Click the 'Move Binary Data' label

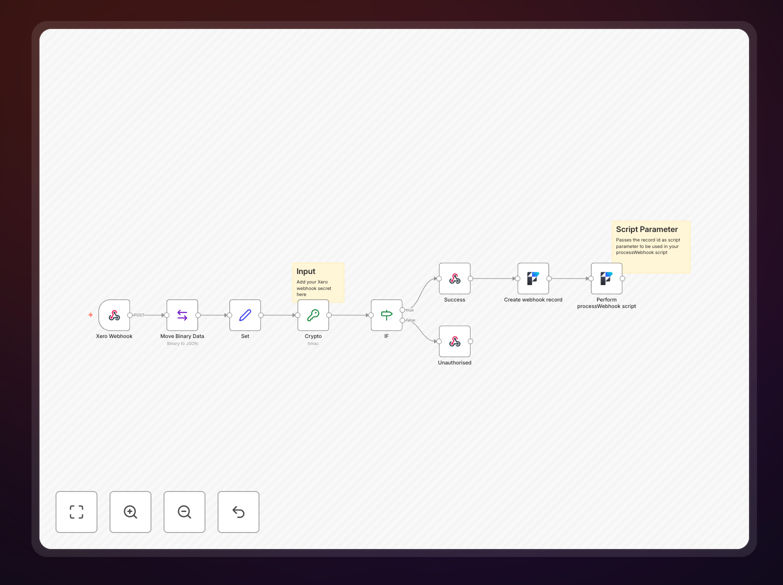point(182,336)
